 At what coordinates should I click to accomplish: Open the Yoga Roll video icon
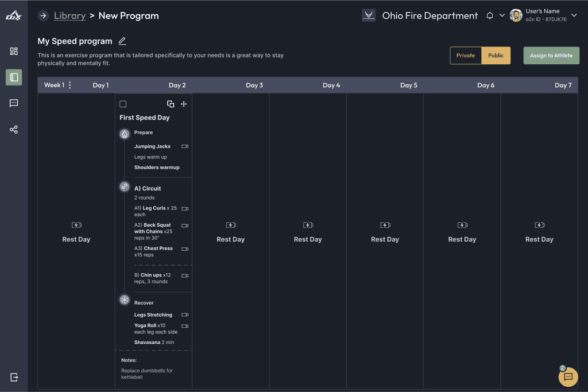tap(185, 326)
